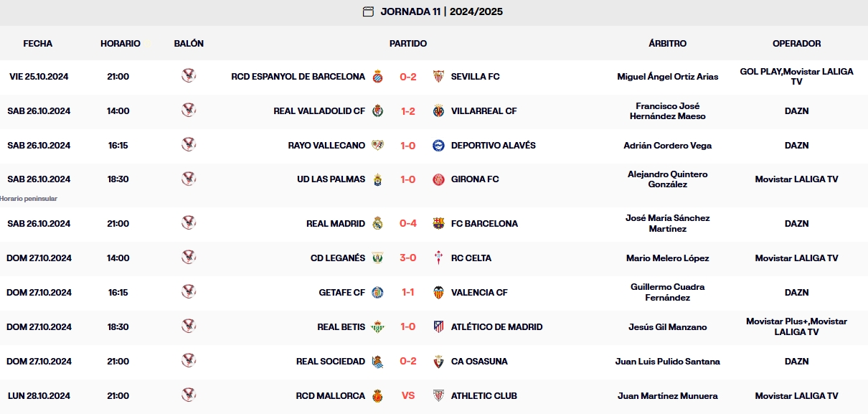Click the Villarreal CF crest
The height and width of the screenshot is (414, 868).
(x=439, y=110)
